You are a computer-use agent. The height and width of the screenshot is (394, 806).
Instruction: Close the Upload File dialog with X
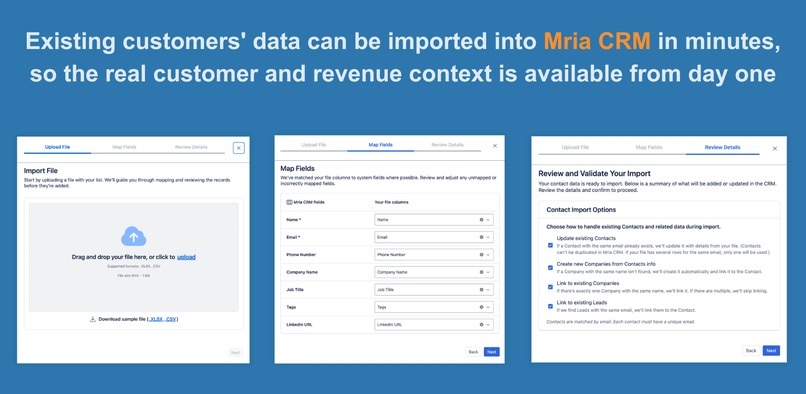click(239, 148)
